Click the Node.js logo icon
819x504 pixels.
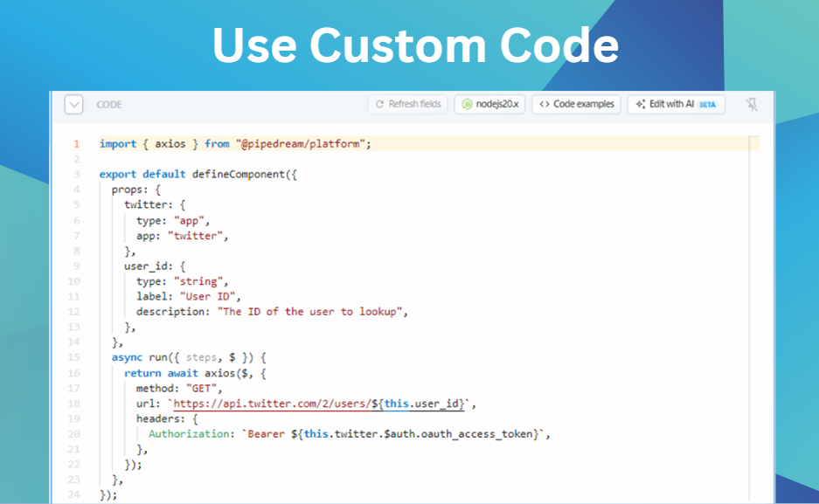tap(467, 104)
